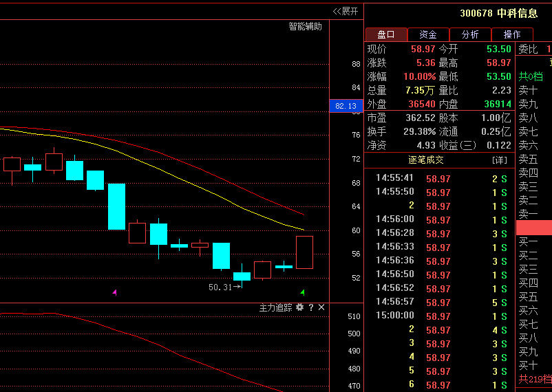The width and height of the screenshot is (552, 392).
Task: Select the 流通 0.25亿 value
Action: [x=496, y=131]
